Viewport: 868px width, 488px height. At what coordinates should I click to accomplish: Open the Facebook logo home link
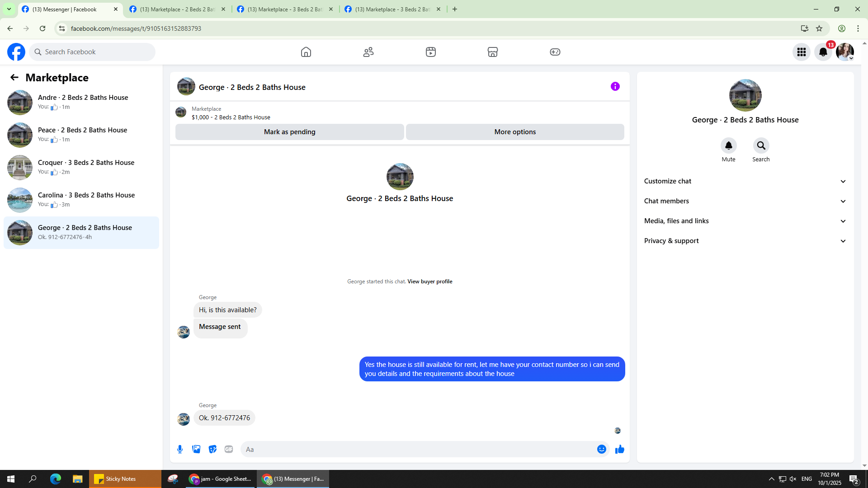pyautogui.click(x=16, y=52)
